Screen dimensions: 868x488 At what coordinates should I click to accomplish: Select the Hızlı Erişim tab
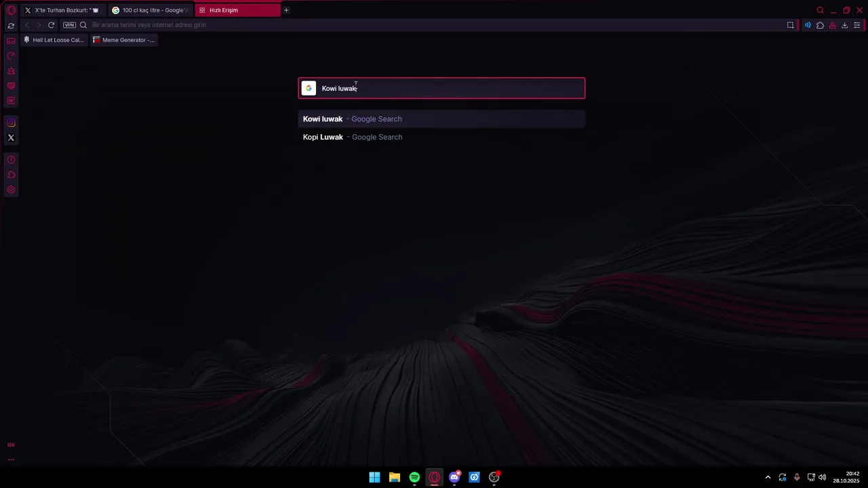pos(237,10)
